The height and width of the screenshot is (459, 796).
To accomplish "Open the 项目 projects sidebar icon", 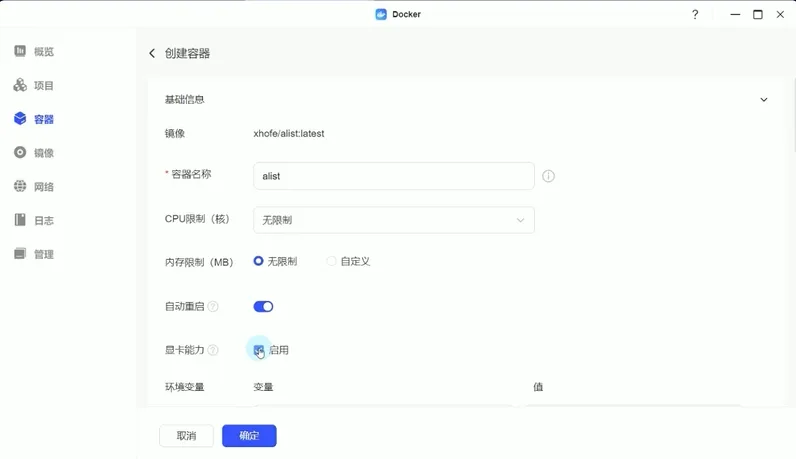I will (20, 85).
